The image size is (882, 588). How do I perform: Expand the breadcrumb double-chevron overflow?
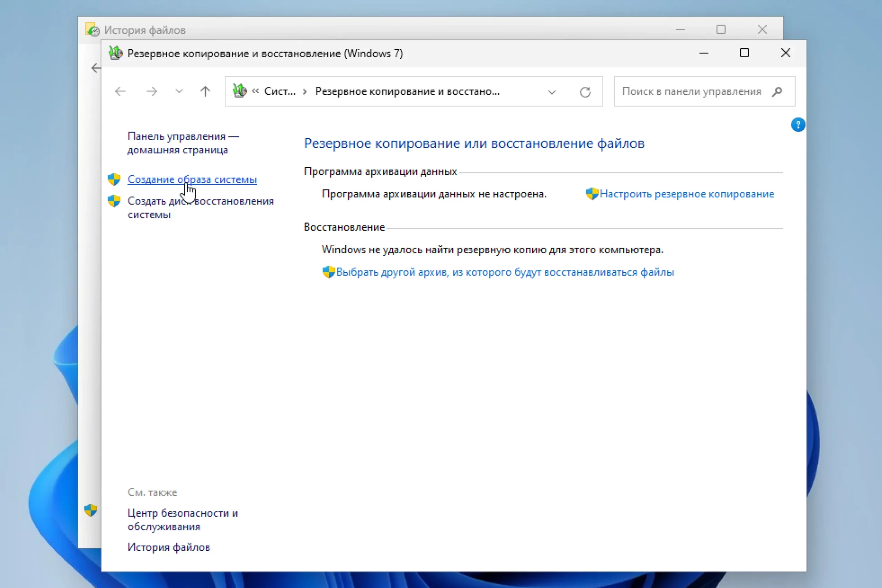(x=255, y=91)
